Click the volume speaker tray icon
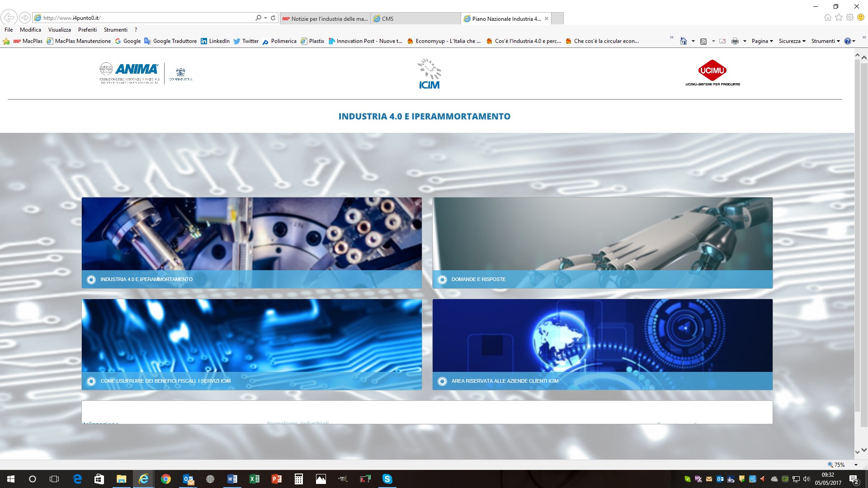The height and width of the screenshot is (488, 868). [x=807, y=479]
